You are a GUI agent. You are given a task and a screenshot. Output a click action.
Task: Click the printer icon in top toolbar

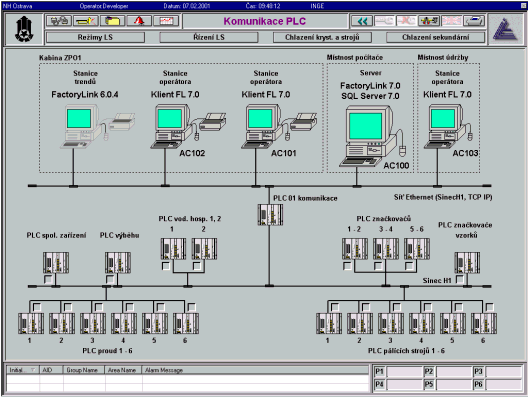[474, 21]
